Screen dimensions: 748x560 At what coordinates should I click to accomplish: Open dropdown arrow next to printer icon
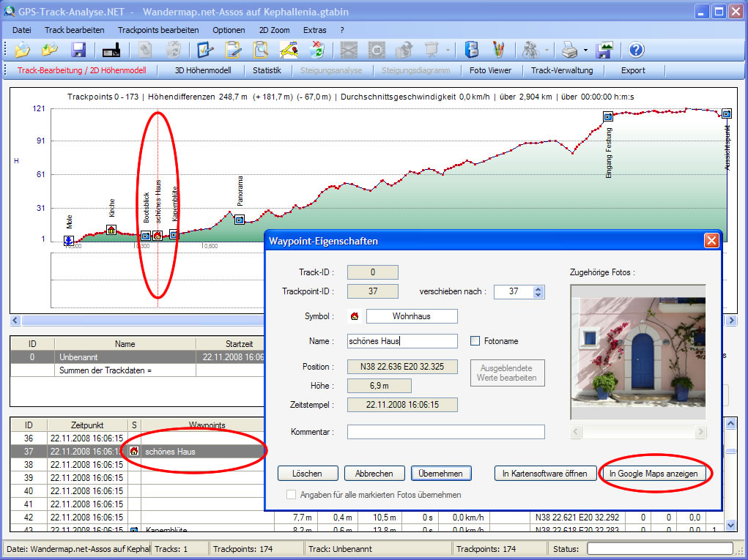click(585, 51)
